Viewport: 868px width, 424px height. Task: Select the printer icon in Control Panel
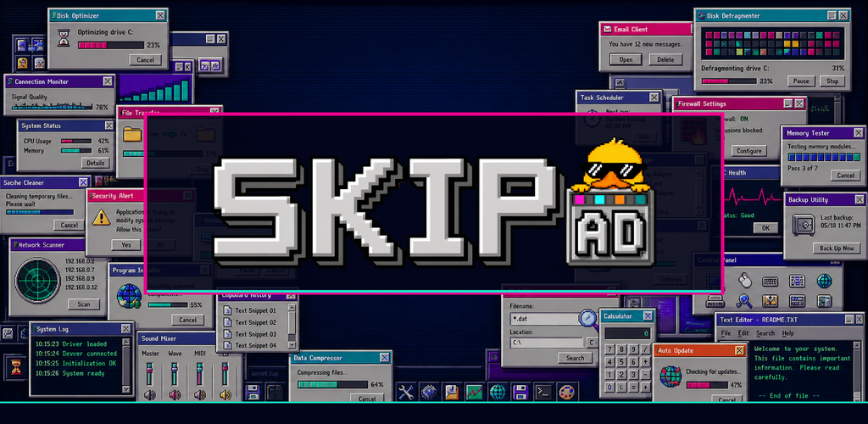[715, 301]
